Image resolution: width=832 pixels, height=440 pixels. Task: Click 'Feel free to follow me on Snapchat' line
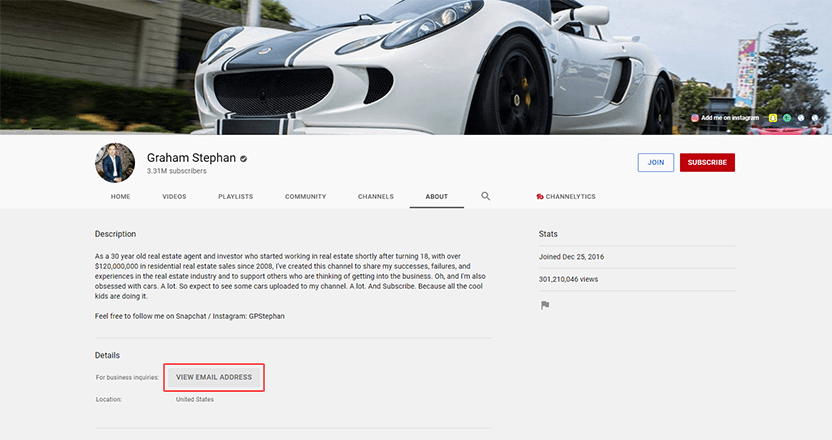(x=189, y=316)
